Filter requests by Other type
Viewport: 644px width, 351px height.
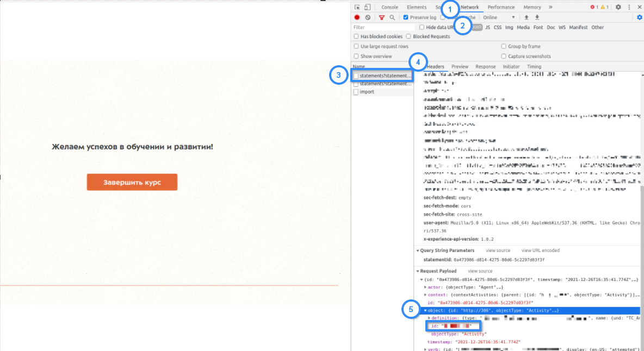pos(598,27)
